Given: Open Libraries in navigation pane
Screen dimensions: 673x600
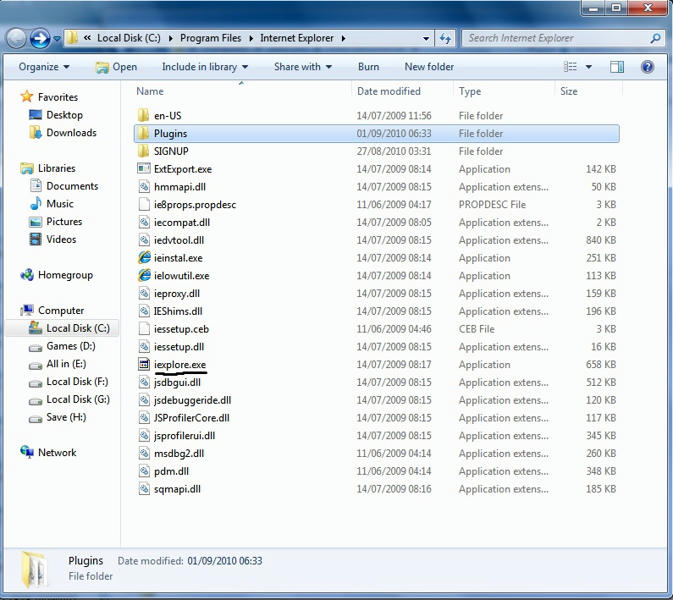Looking at the screenshot, I should (56, 168).
